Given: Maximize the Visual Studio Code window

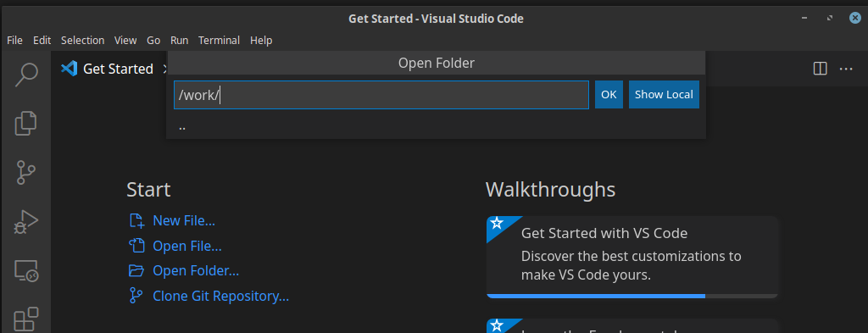Looking at the screenshot, I should tap(829, 19).
